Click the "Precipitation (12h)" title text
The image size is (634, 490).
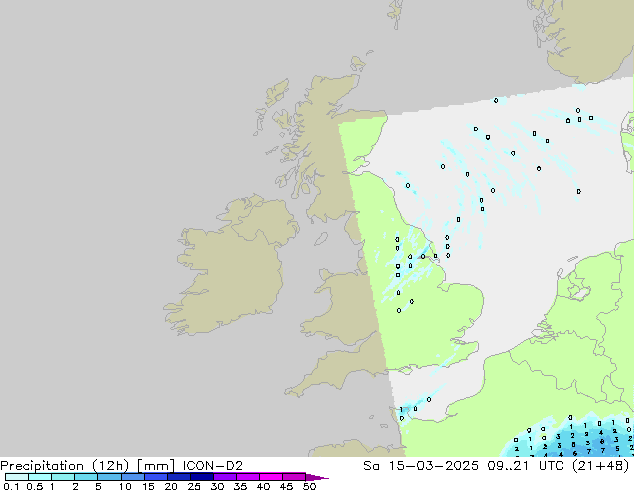[65, 466]
